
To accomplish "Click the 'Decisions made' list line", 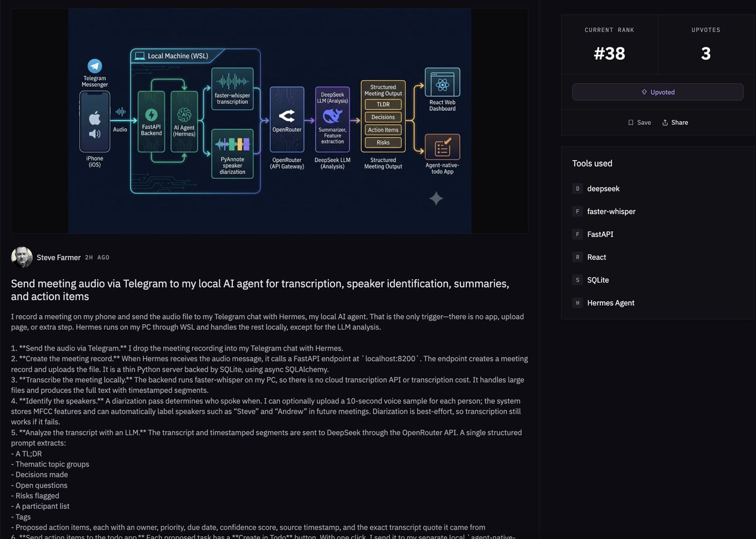I will coord(39,475).
